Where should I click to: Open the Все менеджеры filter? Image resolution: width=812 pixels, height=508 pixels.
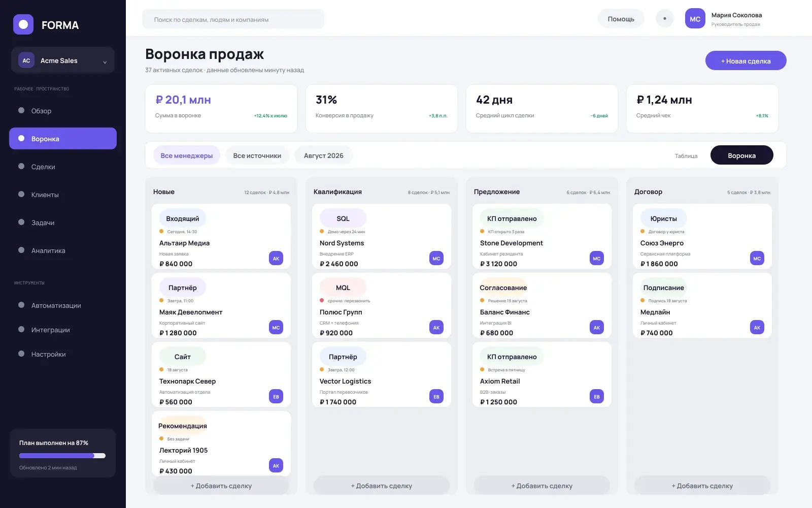[187, 155]
